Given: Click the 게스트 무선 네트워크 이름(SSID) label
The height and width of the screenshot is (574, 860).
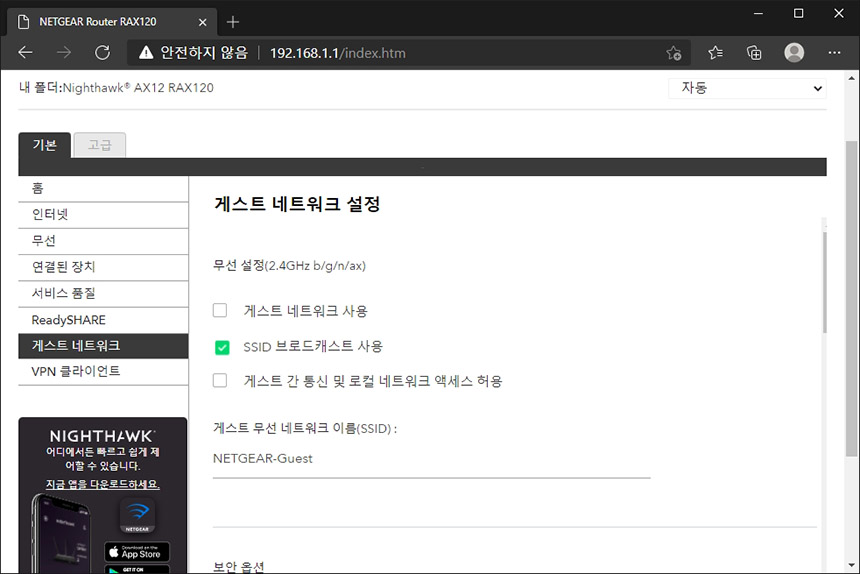Looking at the screenshot, I should point(305,428).
